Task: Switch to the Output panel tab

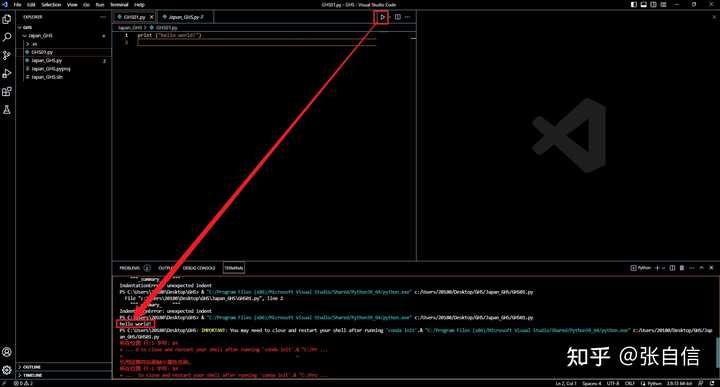Action: pos(166,268)
